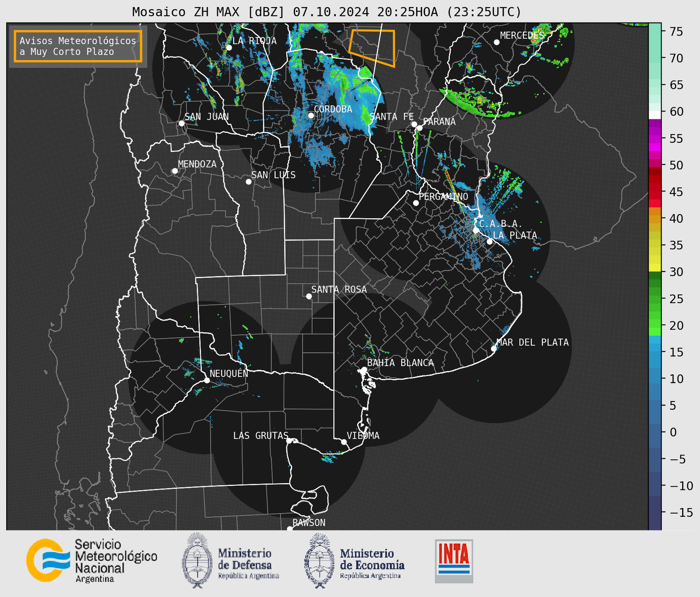Click the SANTA FE city label

point(392,117)
